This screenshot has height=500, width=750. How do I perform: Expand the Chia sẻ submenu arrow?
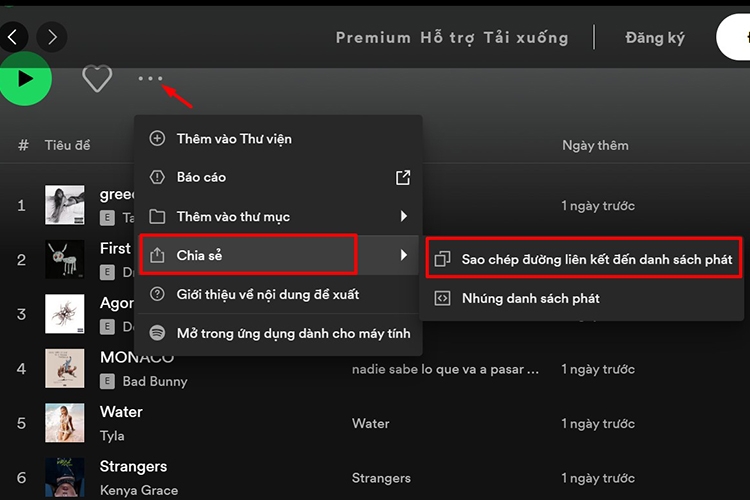[404, 255]
